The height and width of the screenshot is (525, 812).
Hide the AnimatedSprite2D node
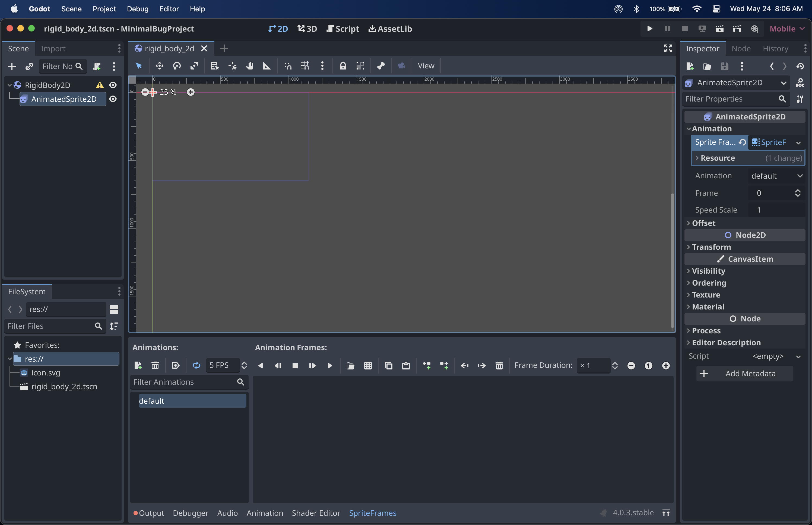point(113,99)
